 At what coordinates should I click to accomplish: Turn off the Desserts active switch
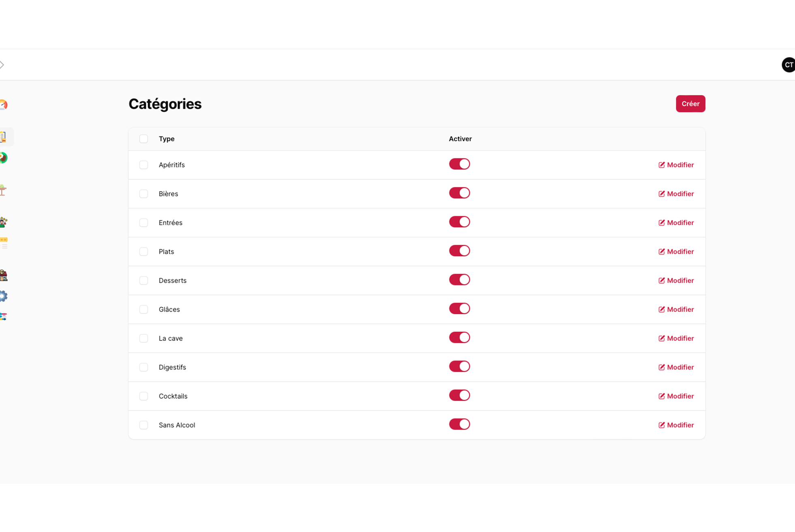tap(459, 280)
